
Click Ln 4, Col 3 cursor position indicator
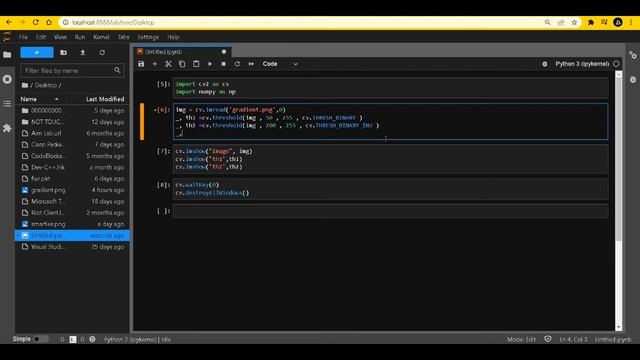[573, 339]
